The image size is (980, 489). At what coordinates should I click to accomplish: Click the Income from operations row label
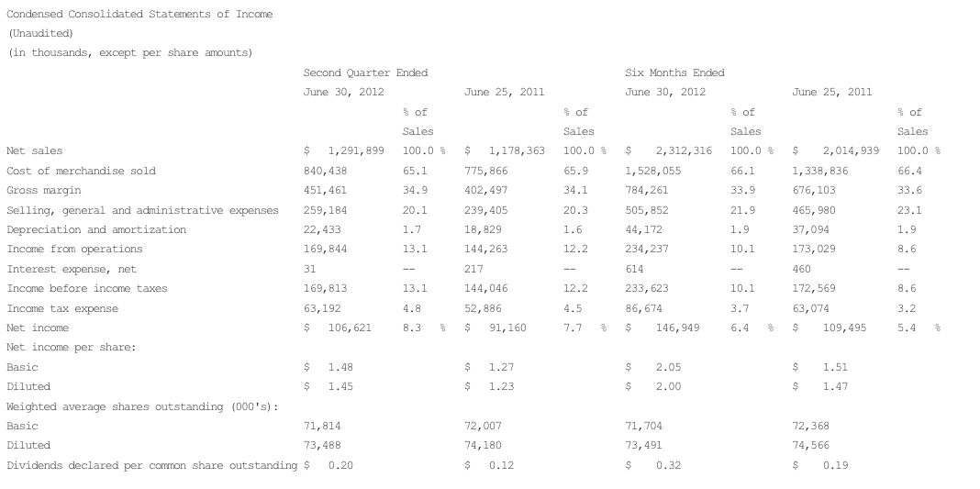(x=74, y=249)
